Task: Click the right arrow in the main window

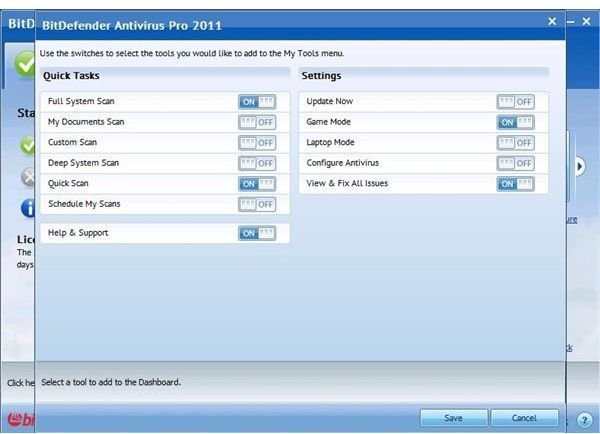Action: point(580,166)
